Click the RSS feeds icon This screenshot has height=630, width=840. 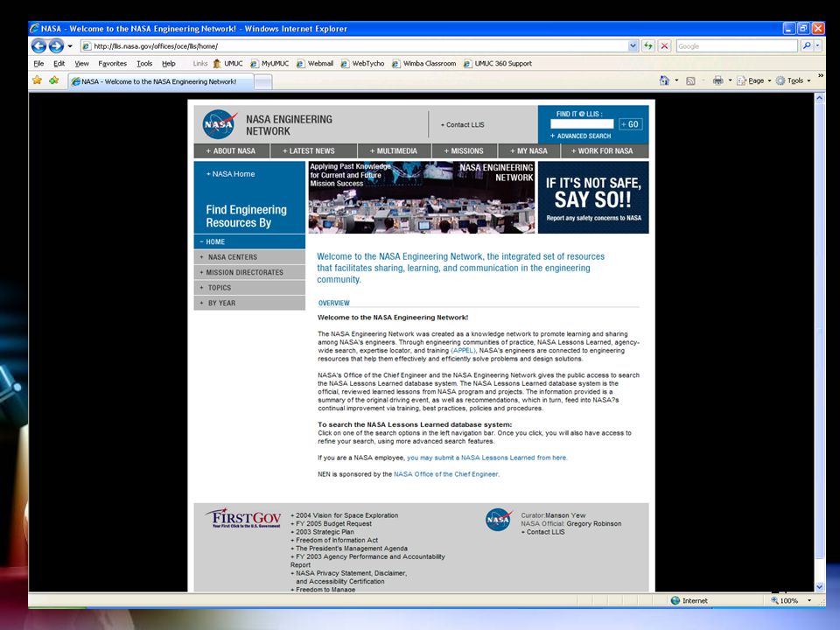690,80
